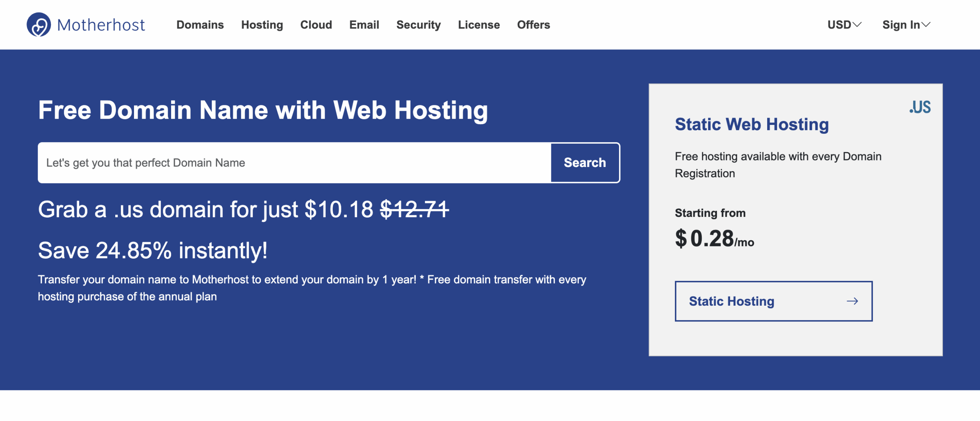Open the Email navigation item

(364, 25)
